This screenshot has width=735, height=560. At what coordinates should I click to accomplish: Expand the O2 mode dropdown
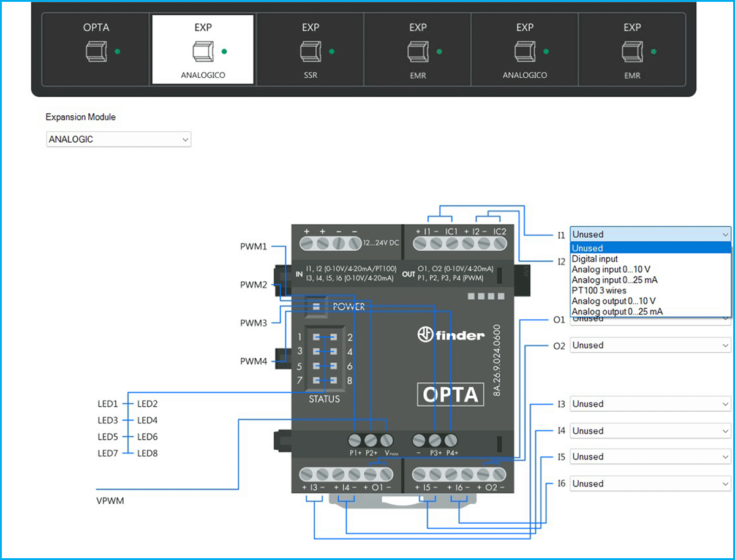pos(650,345)
